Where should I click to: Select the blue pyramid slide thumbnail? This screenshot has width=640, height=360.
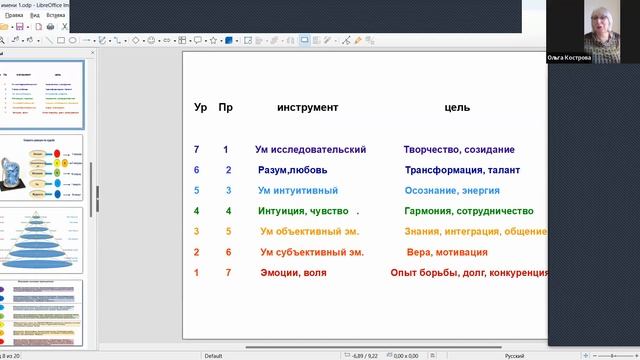tap(41, 240)
